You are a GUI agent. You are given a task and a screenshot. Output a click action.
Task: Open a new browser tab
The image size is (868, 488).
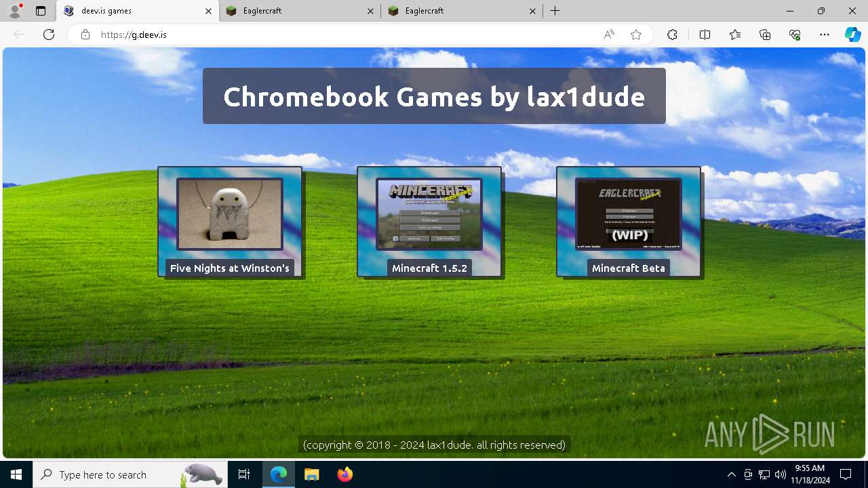tap(555, 11)
